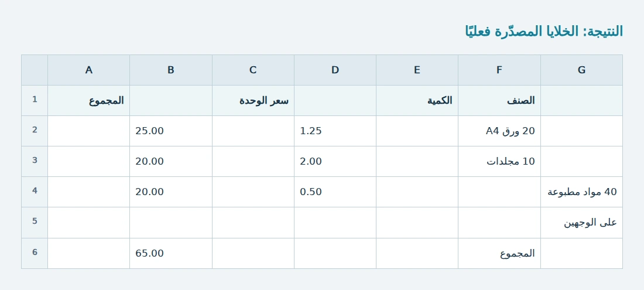Click the cell '40 مواد مطبوعة'
The image size is (644, 290).
point(581,192)
